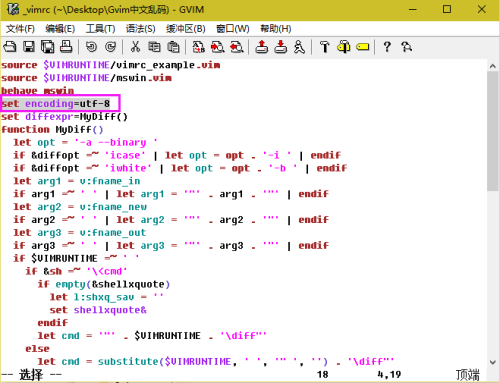This screenshot has height=383, width=500.
Task: Maximize the GVIM window
Action: click(447, 9)
